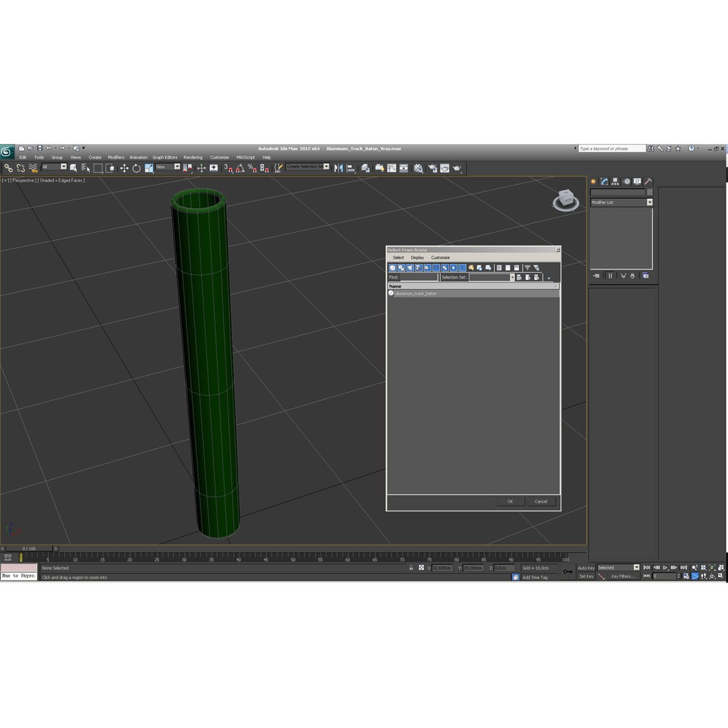The height and width of the screenshot is (728, 728).
Task: Click Select None icon in Select From Scene
Action: (x=508, y=268)
